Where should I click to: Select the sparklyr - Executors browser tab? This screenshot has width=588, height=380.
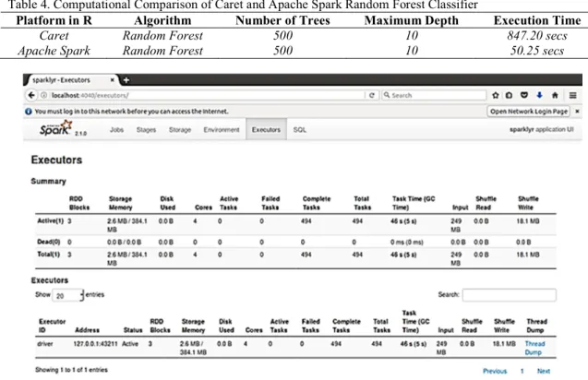(x=71, y=80)
